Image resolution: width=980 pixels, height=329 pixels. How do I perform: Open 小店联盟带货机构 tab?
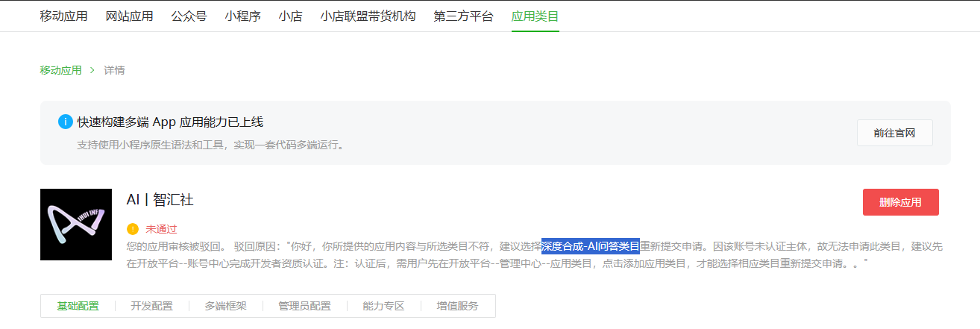[x=368, y=16]
